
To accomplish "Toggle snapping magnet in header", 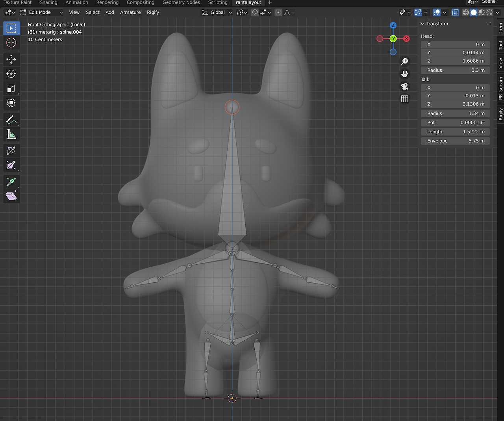I will pyautogui.click(x=255, y=13).
